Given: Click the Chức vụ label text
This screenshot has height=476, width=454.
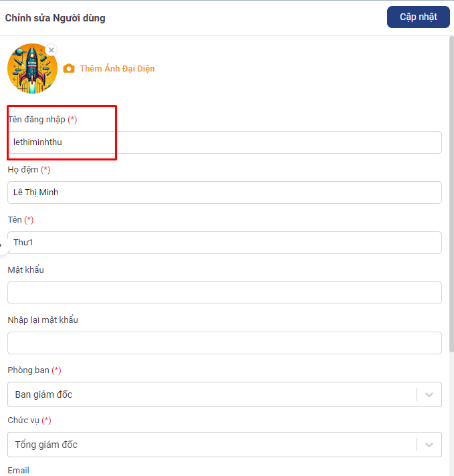Looking at the screenshot, I should pyautogui.click(x=24, y=421).
